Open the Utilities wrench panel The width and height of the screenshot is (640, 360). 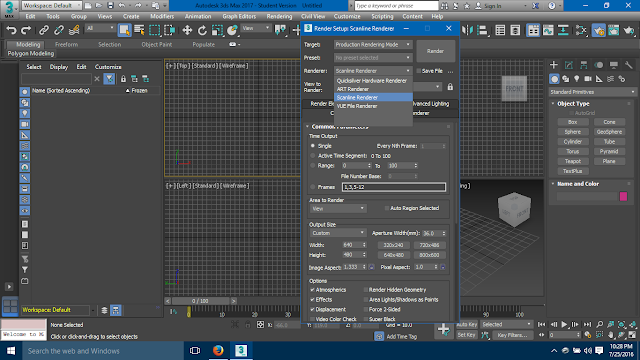pyautogui.click(x=629, y=65)
